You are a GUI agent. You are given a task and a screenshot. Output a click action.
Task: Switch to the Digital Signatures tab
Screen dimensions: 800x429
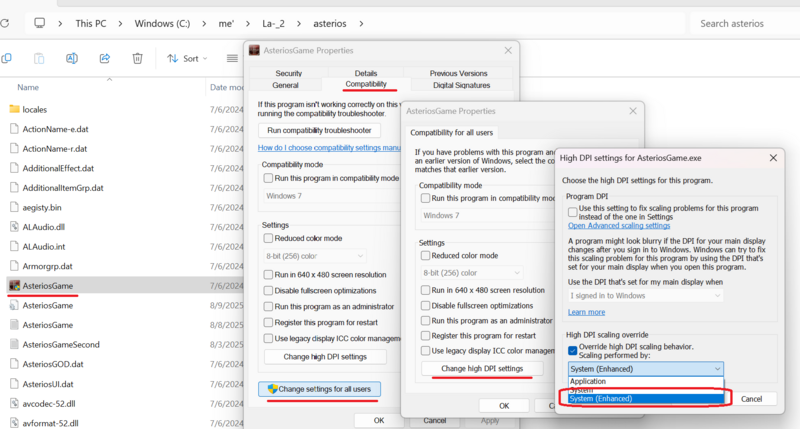click(461, 85)
